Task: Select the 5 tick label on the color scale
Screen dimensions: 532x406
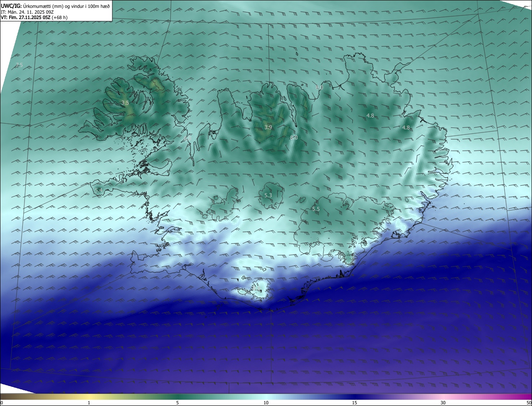Action: [x=177, y=403]
